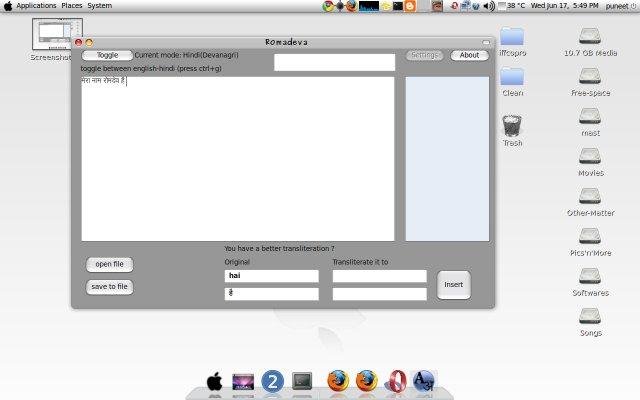Click the blue number 2 dock icon
640x400 pixels.
pos(272,382)
